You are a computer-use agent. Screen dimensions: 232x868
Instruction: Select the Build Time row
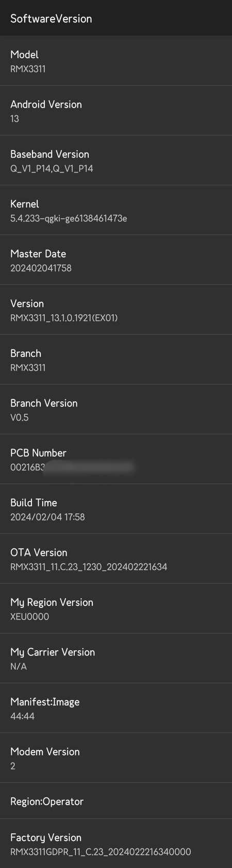(x=116, y=509)
